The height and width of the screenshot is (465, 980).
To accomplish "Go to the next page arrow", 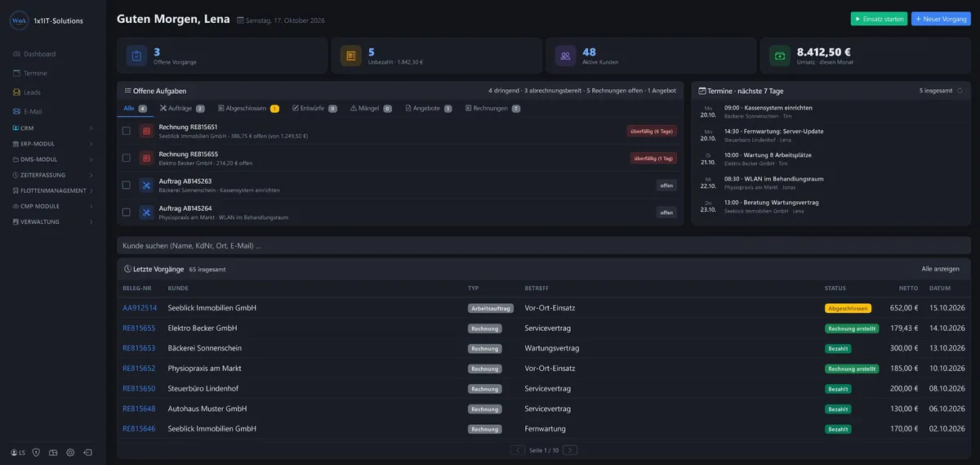I will click(x=570, y=450).
